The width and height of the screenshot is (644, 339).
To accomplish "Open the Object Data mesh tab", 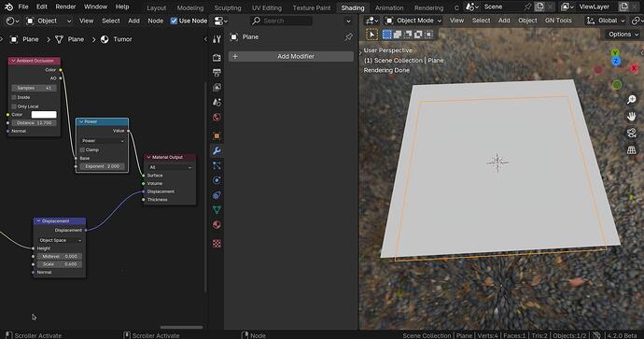I will point(217,210).
